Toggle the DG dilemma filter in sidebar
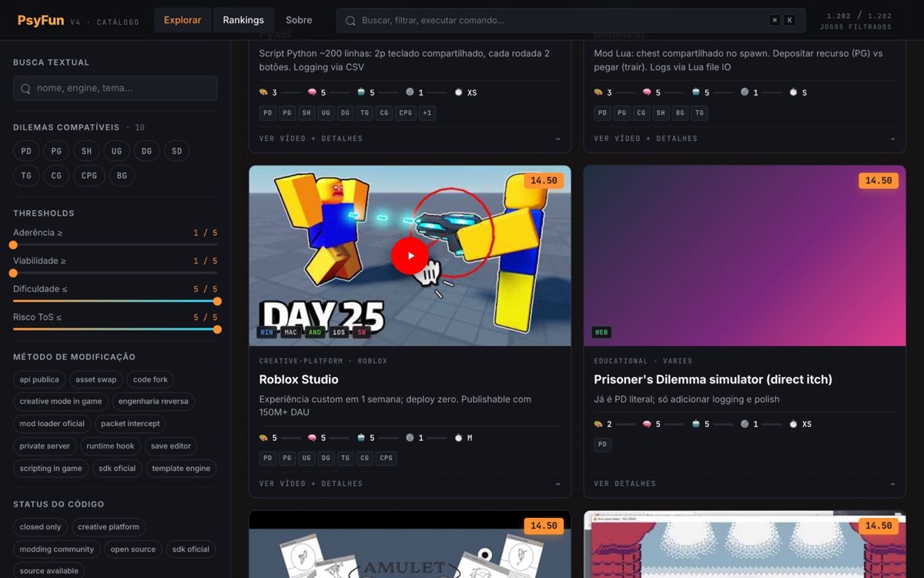This screenshot has width=924, height=578. click(146, 152)
